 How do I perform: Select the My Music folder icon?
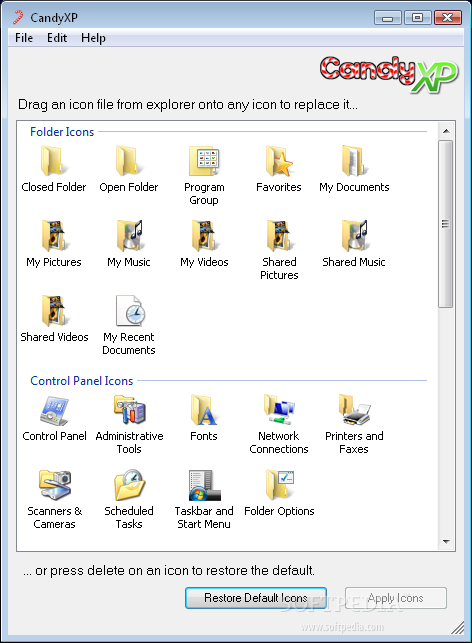point(129,235)
